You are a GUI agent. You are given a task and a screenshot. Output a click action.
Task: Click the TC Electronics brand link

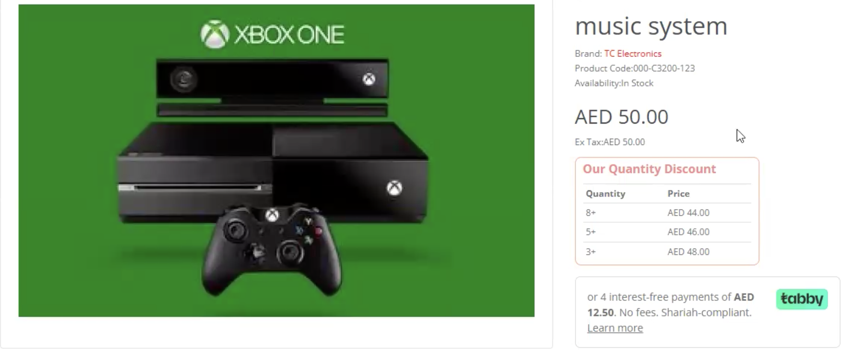pos(632,54)
